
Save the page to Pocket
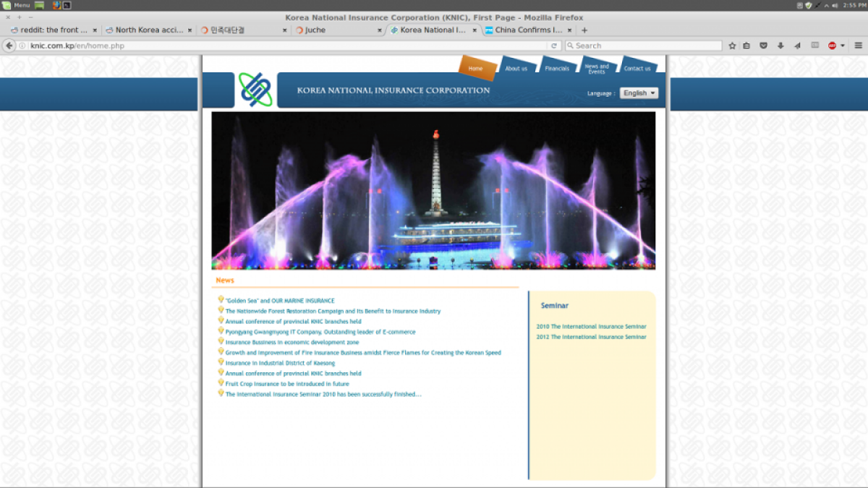(763, 45)
